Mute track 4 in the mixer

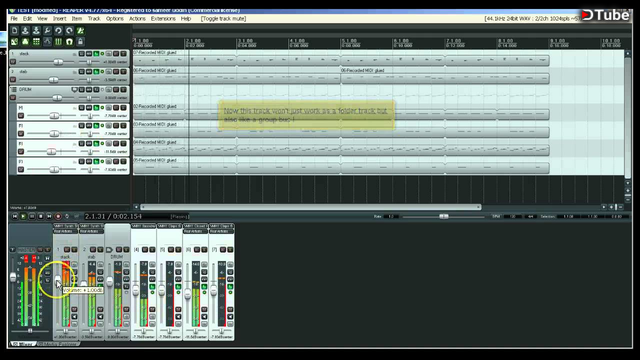[x=144, y=249]
